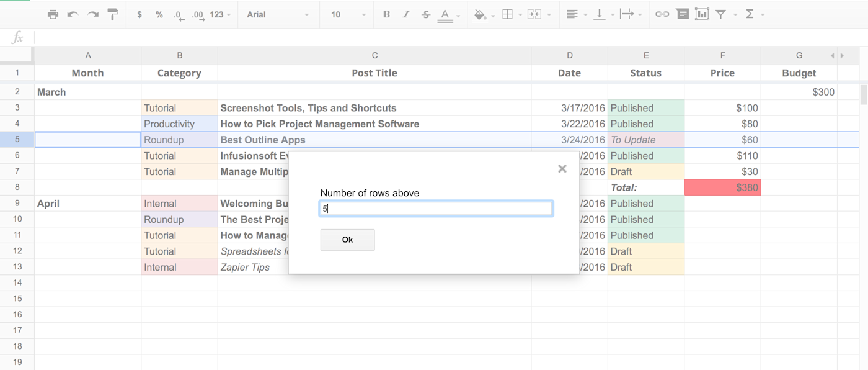Apply percent format

[x=159, y=14]
